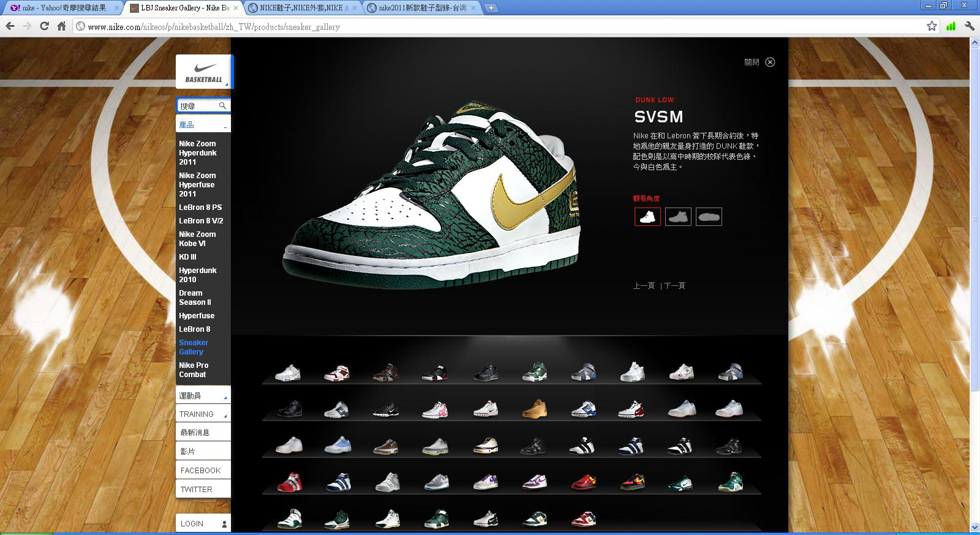The image size is (980, 535).
Task: Focus the 搜尋 search input field
Action: point(197,106)
